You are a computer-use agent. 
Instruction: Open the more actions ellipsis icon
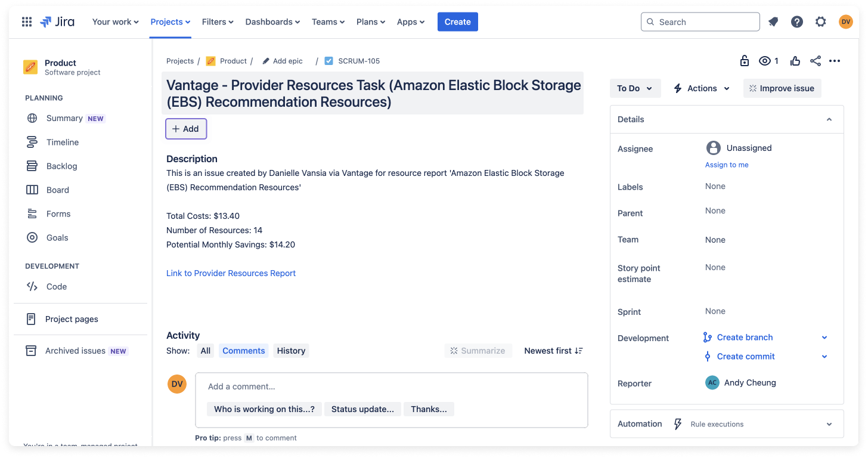(835, 61)
